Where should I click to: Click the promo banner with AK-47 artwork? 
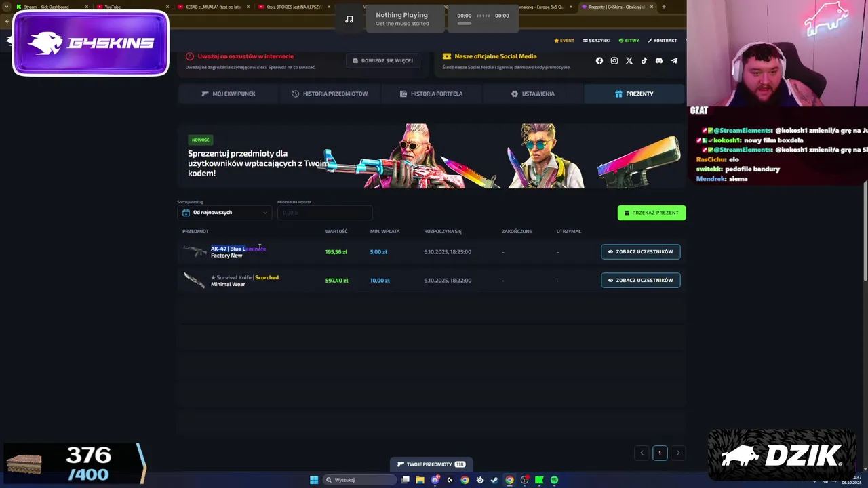[431, 156]
